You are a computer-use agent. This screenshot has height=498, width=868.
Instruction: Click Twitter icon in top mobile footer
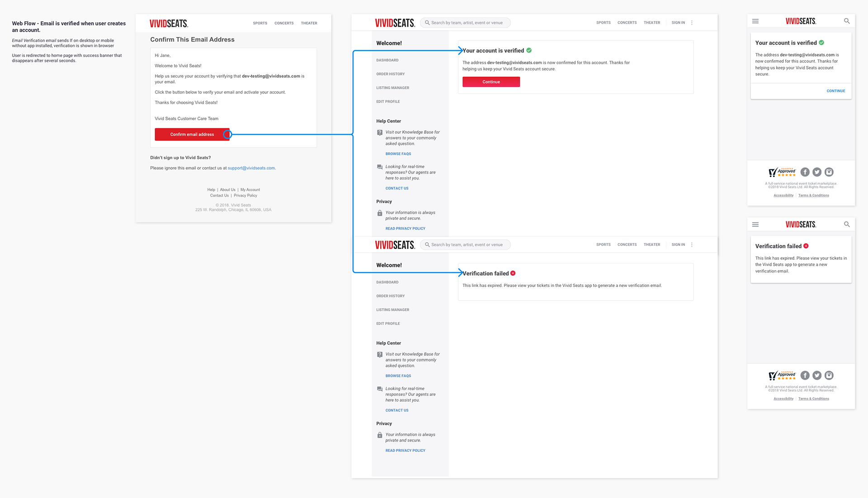[817, 172]
